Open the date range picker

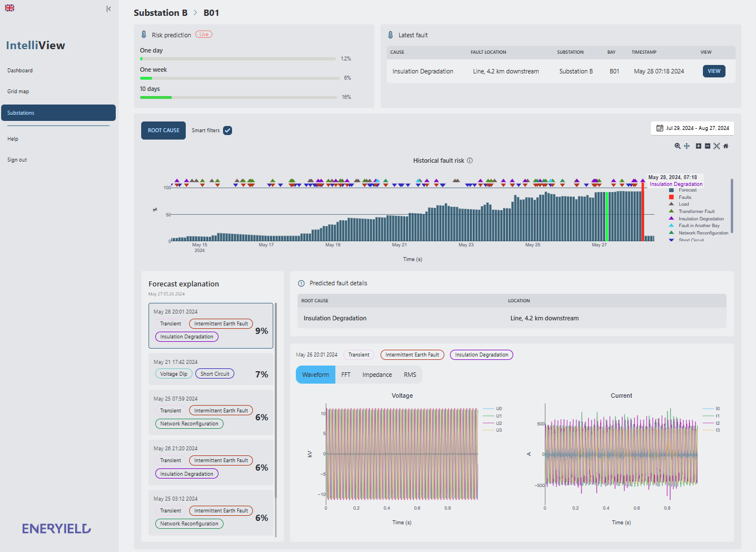pyautogui.click(x=692, y=128)
